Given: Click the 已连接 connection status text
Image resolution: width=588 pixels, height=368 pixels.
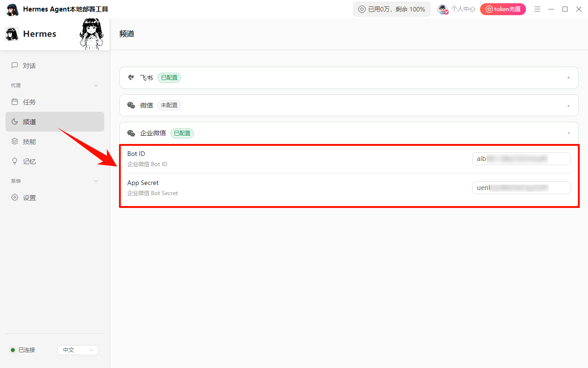Looking at the screenshot, I should tap(27, 350).
